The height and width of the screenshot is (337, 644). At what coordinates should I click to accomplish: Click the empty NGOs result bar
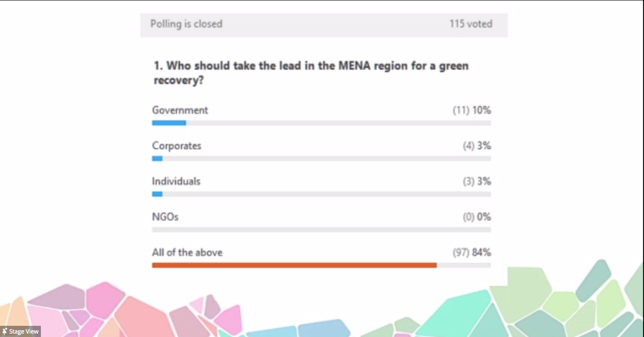[x=321, y=229]
